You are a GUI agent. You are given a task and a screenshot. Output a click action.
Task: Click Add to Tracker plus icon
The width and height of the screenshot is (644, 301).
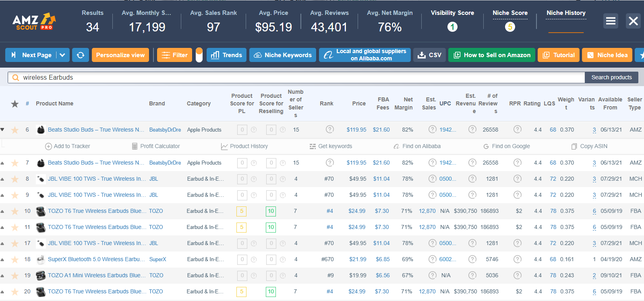pos(48,146)
